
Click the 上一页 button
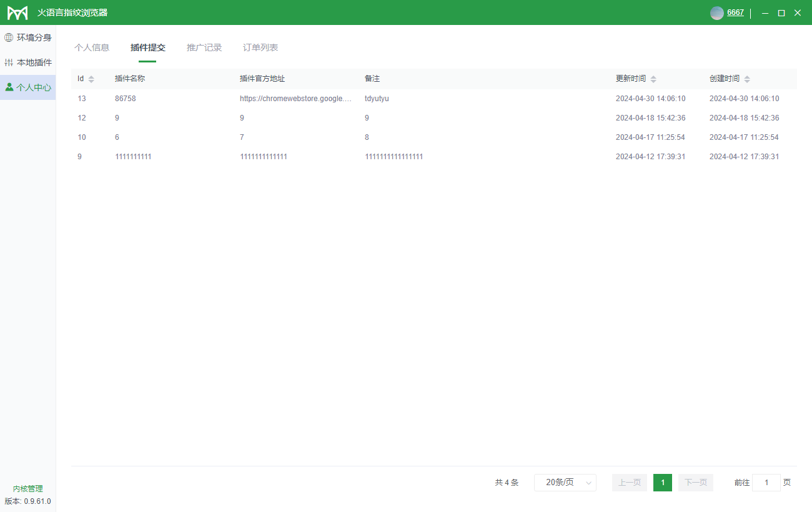tap(630, 483)
